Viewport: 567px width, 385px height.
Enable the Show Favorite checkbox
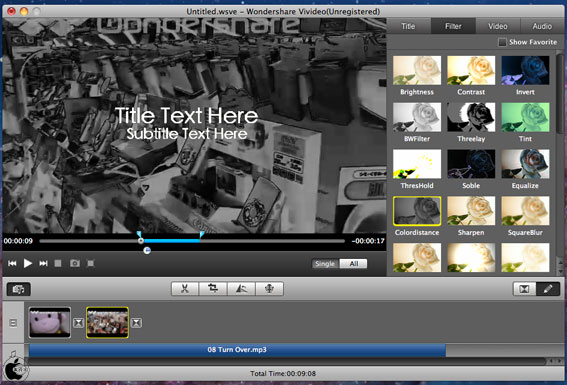coord(502,42)
